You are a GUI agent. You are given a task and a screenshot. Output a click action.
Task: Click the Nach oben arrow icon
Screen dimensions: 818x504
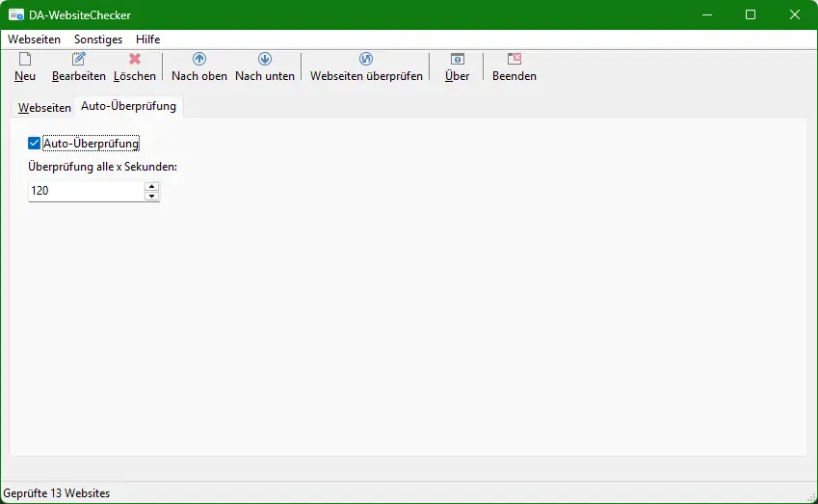coord(199,60)
